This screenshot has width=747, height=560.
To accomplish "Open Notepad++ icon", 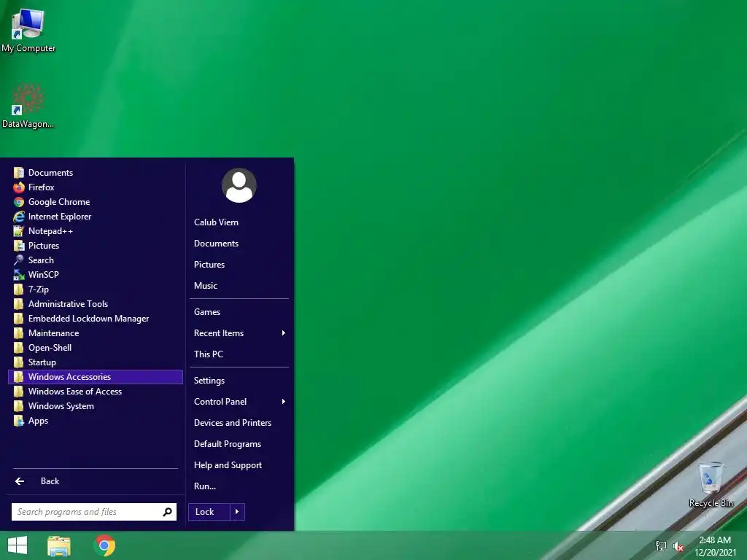I will [x=18, y=231].
